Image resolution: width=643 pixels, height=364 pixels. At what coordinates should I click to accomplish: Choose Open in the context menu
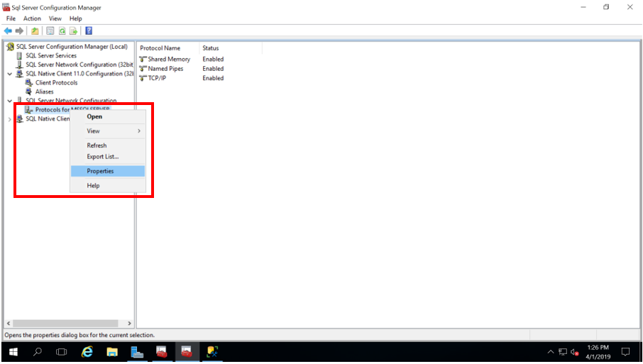pos(108,116)
